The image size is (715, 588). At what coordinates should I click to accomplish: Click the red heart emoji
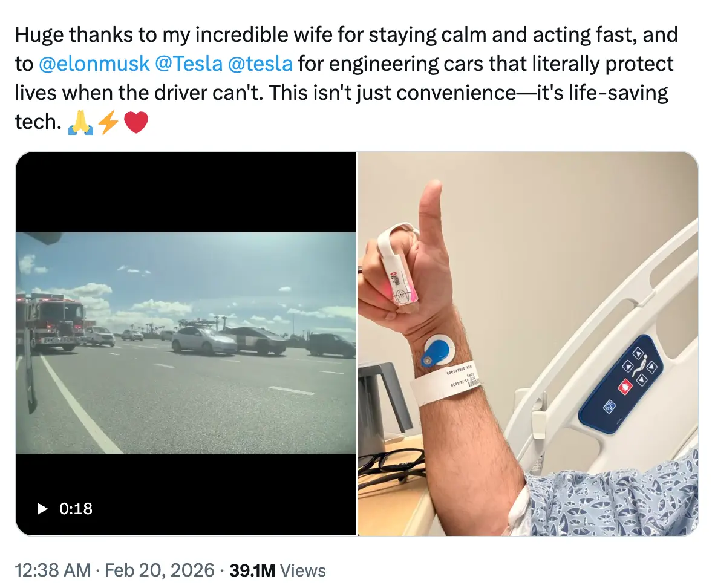click(135, 123)
